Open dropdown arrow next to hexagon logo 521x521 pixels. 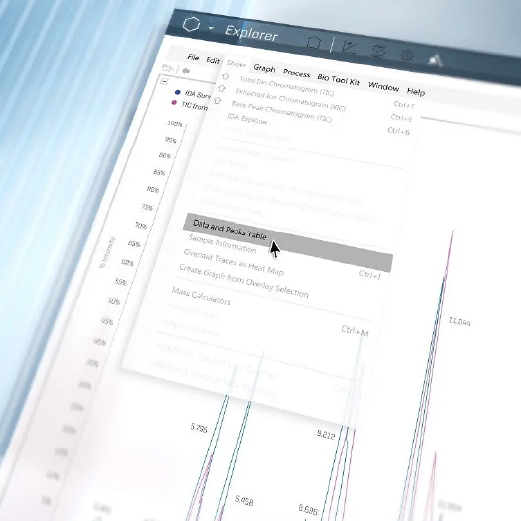coord(211,28)
